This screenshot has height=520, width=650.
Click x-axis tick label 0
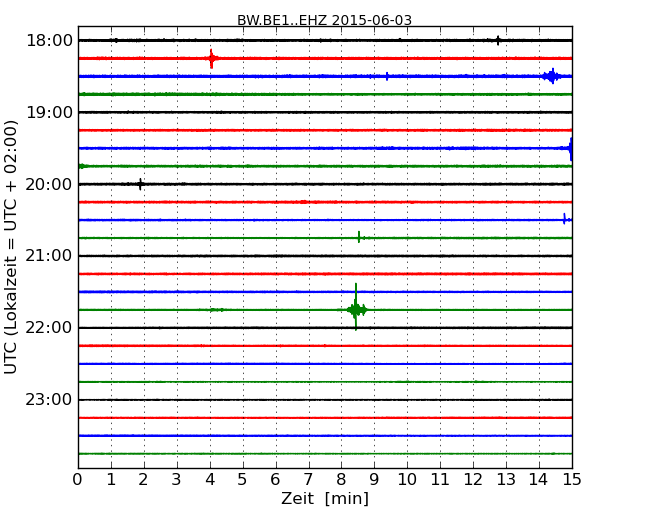pyautogui.click(x=78, y=480)
